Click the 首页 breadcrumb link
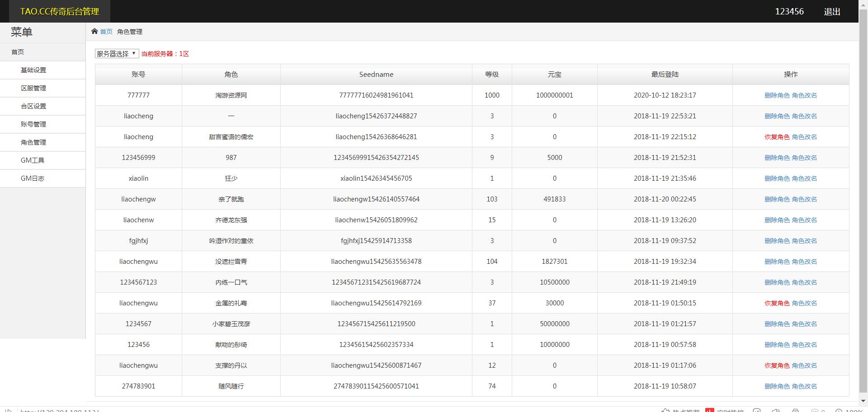The width and height of the screenshot is (868, 412). pos(106,32)
